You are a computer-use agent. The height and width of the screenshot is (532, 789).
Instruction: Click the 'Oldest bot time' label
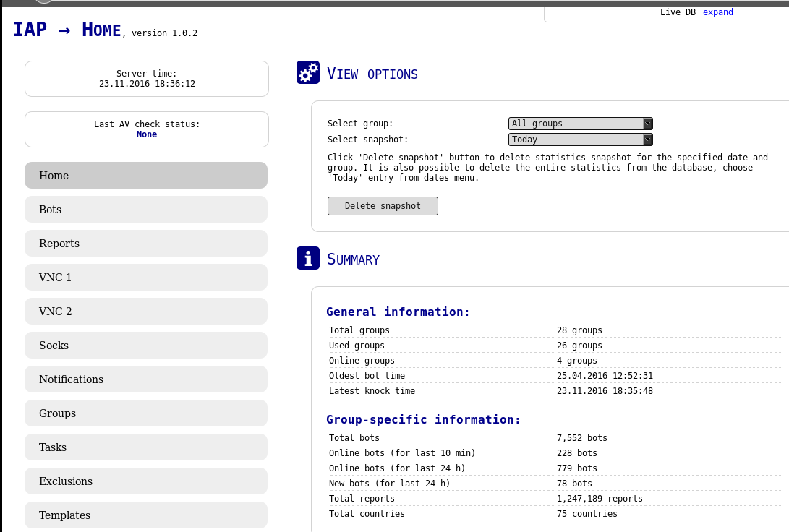point(367,376)
